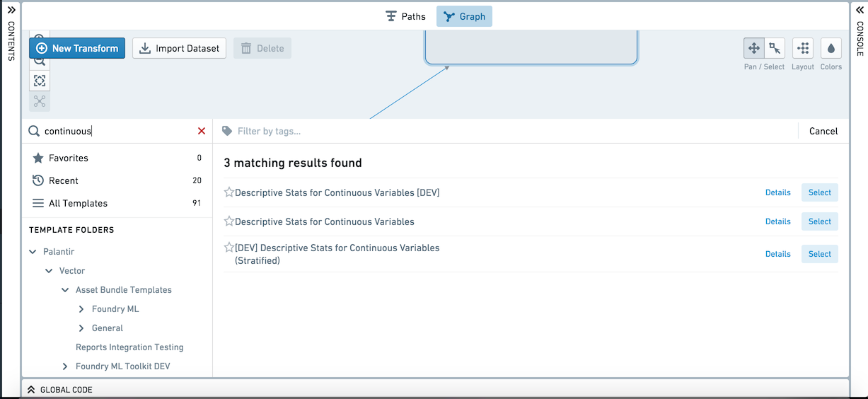Screen dimensions: 868x399
Task: Star the Stratified Descriptive Stats template
Action: click(229, 248)
